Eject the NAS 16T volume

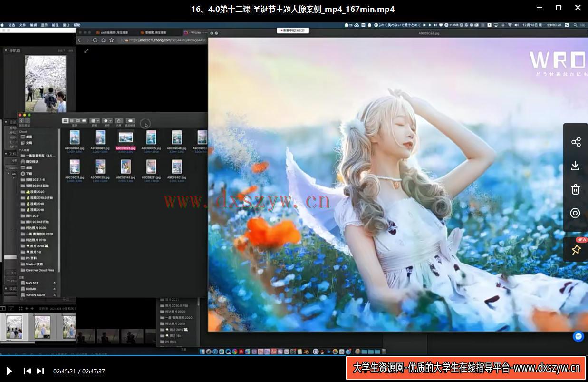coord(54,283)
